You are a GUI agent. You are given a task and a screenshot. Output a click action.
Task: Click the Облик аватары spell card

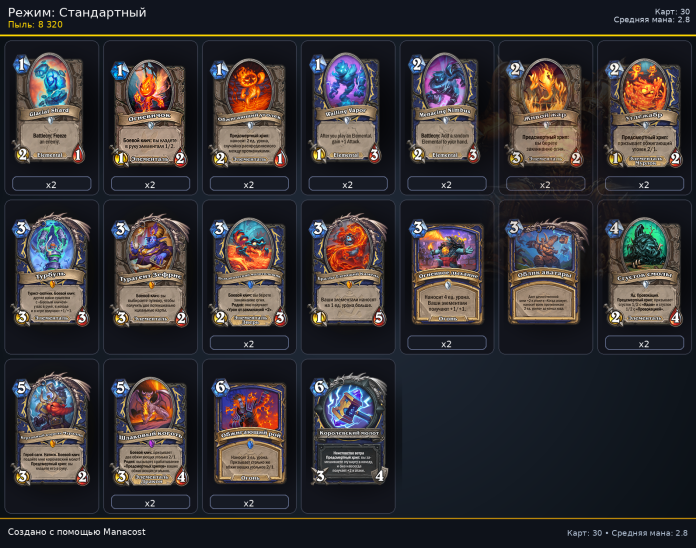coord(545,271)
